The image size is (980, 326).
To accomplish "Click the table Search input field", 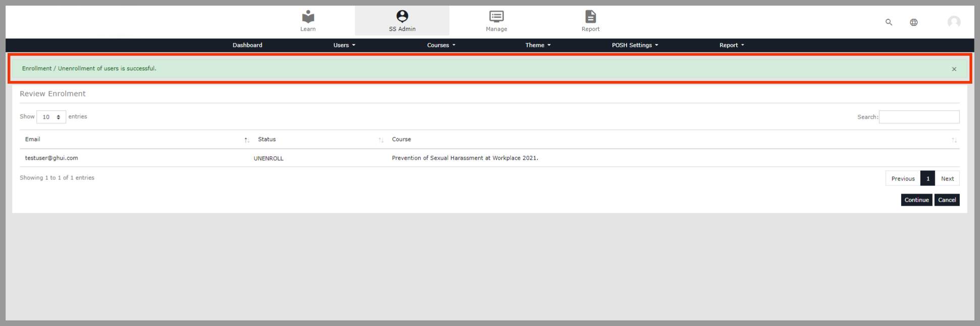I will [x=919, y=117].
